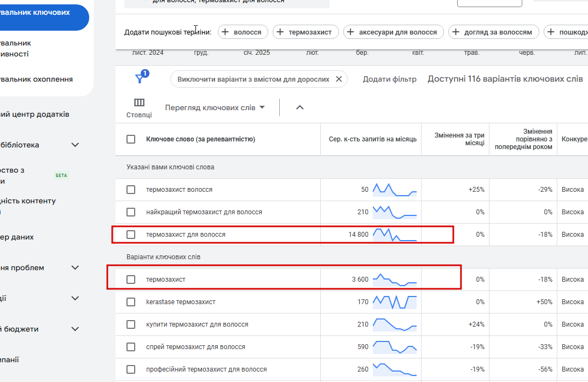Open the вальник охоплення sidebar item
Viewport: 588px width, 382px height.
click(x=36, y=79)
